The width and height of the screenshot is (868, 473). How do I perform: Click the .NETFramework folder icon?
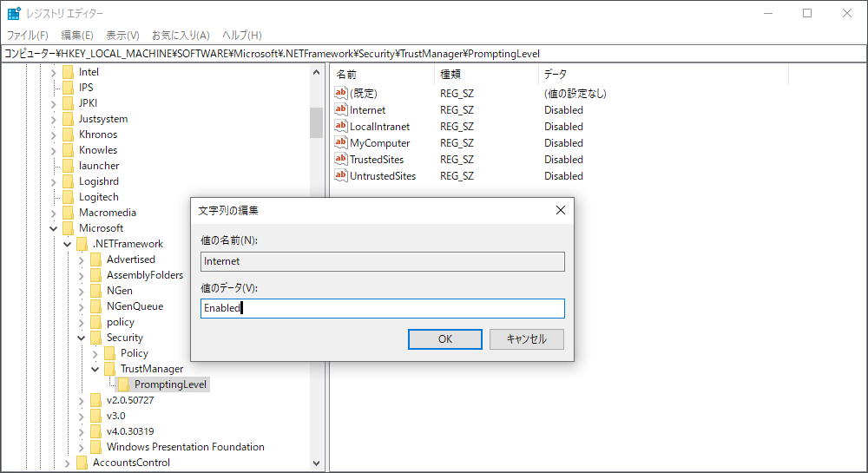[82, 244]
